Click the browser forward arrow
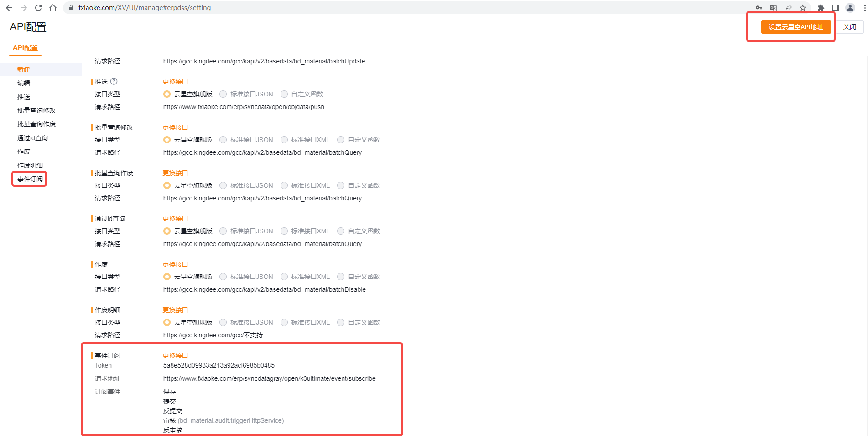This screenshot has height=436, width=868. click(x=24, y=8)
